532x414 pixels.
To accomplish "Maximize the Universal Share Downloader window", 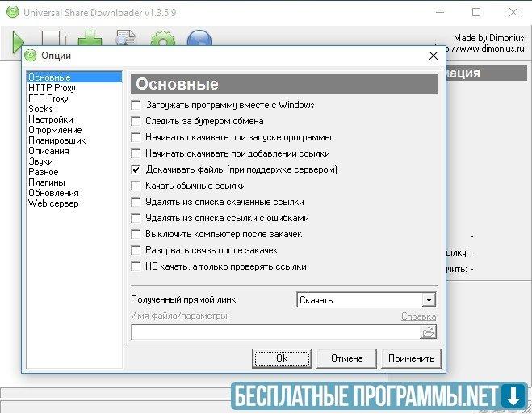I will [x=476, y=12].
